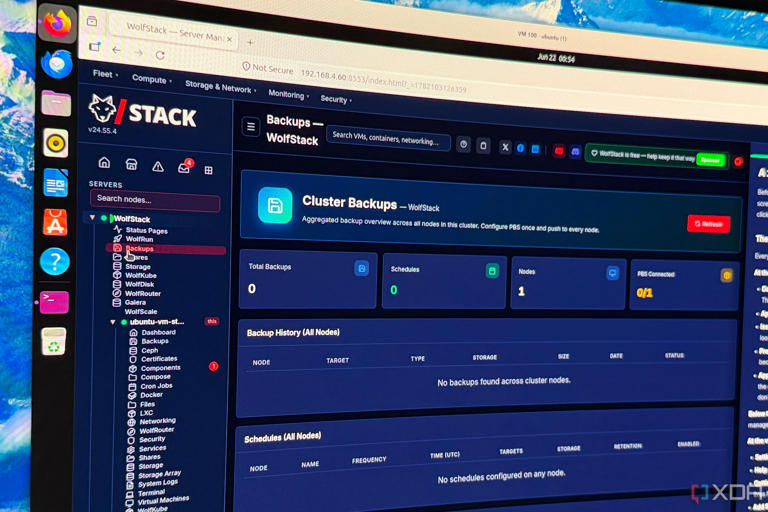Open Status Pages in cluster tree
Screen dimensions: 768x512
click(146, 230)
